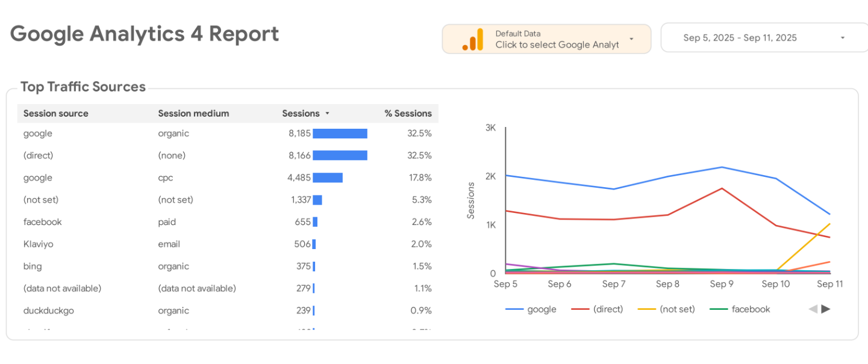
Task: Click the blue sessions bar for google organic
Action: [x=341, y=133]
